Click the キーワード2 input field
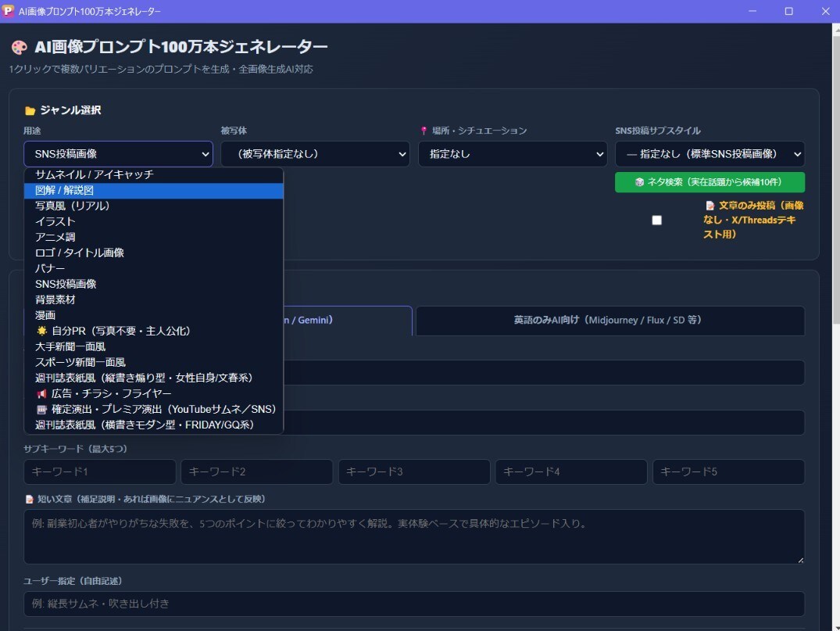 256,471
